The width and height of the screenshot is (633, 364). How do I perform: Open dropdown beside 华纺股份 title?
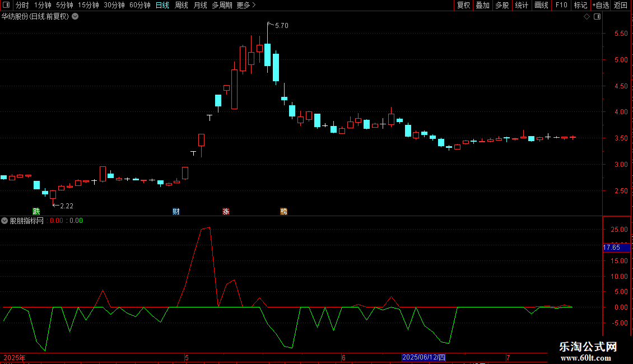(x=75, y=17)
